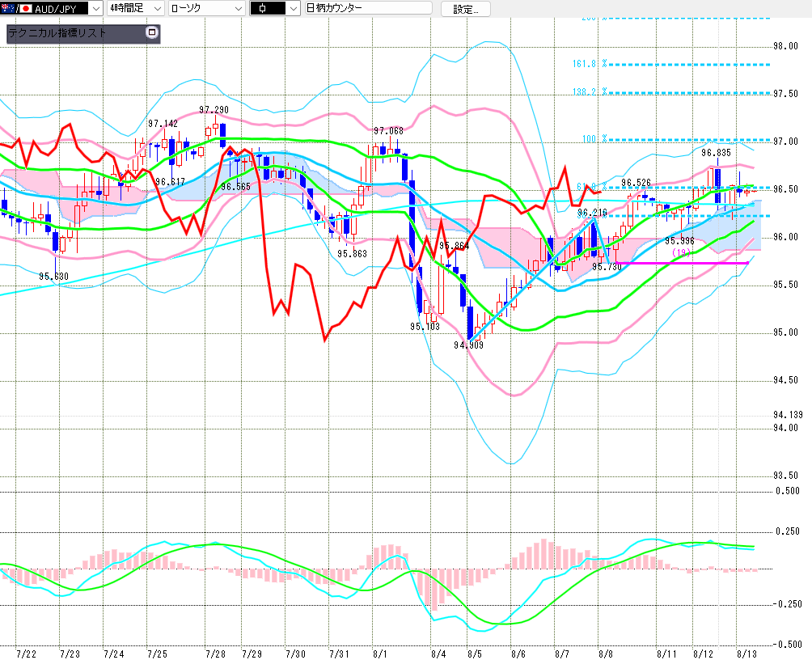
Task: Click the 96.526 price label
Action: coord(636,182)
